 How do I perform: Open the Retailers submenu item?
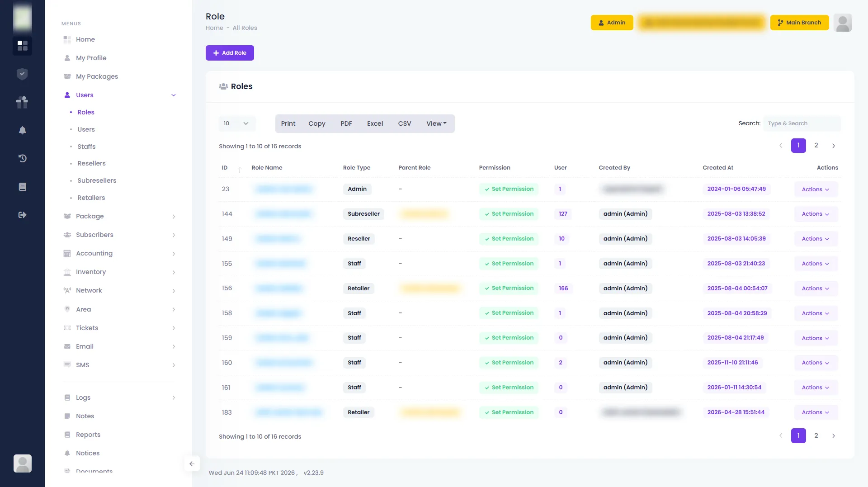click(x=91, y=198)
